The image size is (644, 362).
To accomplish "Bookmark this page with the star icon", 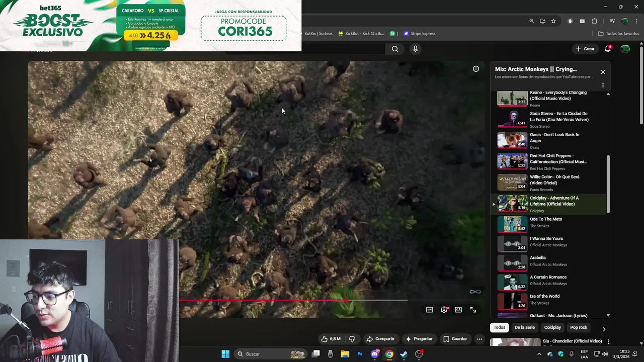I will point(553,21).
